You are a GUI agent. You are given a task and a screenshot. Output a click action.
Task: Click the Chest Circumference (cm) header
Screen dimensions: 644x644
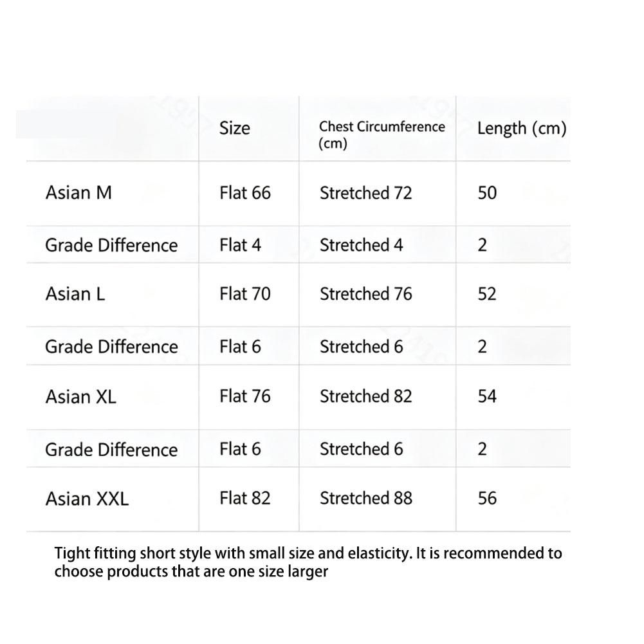click(x=382, y=134)
